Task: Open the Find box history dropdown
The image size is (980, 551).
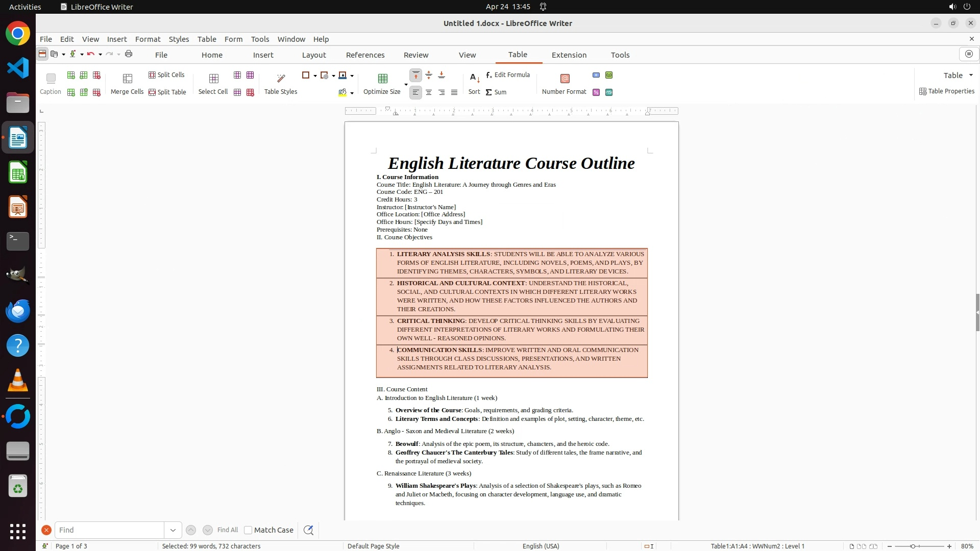Action: click(x=173, y=530)
